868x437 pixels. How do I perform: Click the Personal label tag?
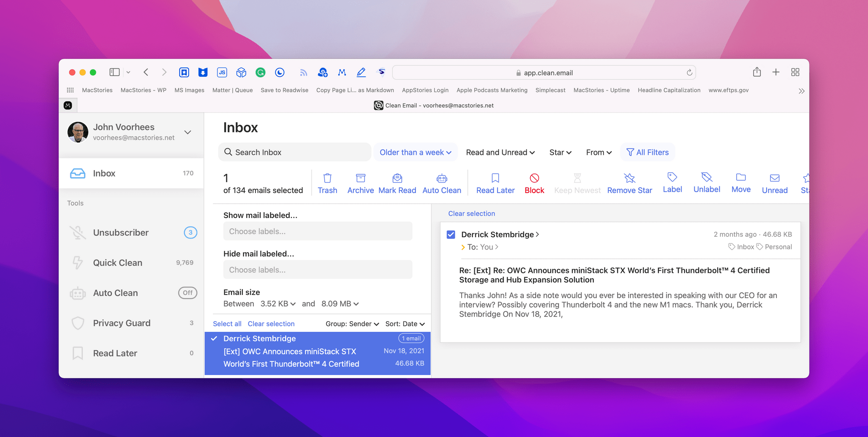pos(774,247)
